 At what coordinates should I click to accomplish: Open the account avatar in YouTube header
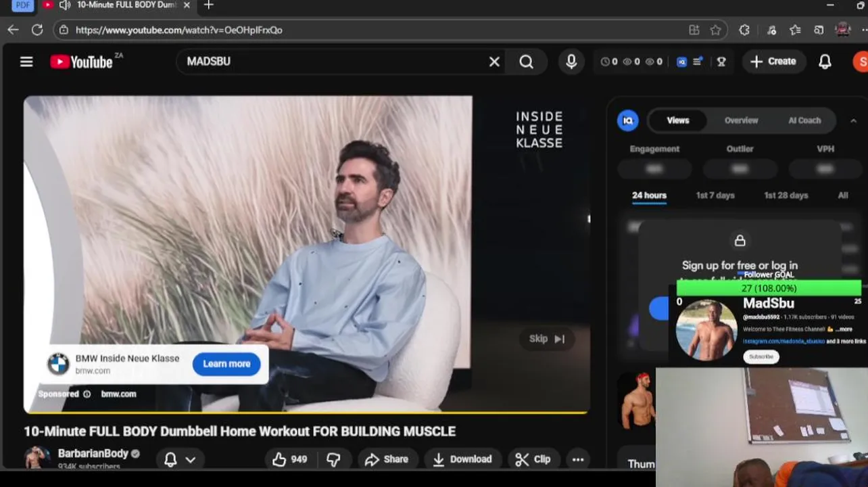860,62
